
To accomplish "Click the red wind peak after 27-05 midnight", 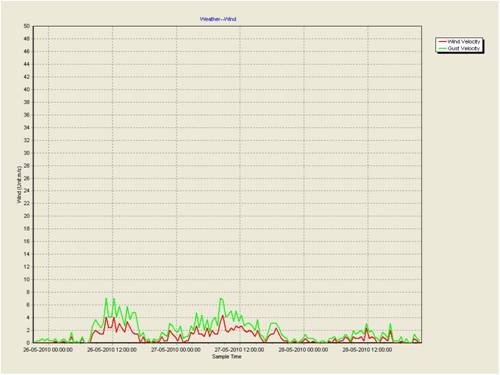I will pos(223,316).
